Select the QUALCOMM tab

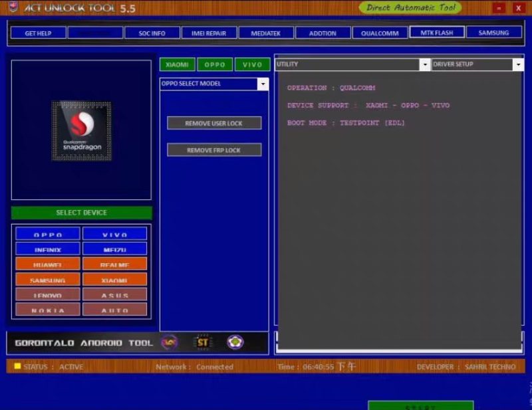pos(380,33)
